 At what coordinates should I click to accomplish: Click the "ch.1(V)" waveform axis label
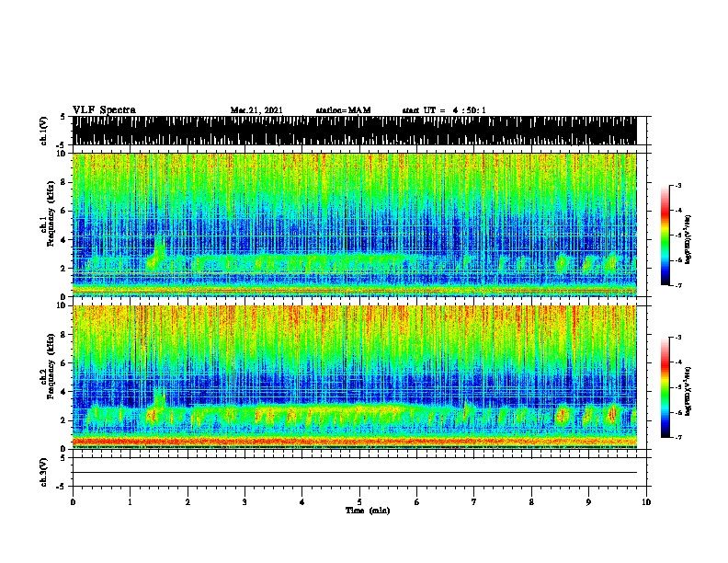coord(44,131)
